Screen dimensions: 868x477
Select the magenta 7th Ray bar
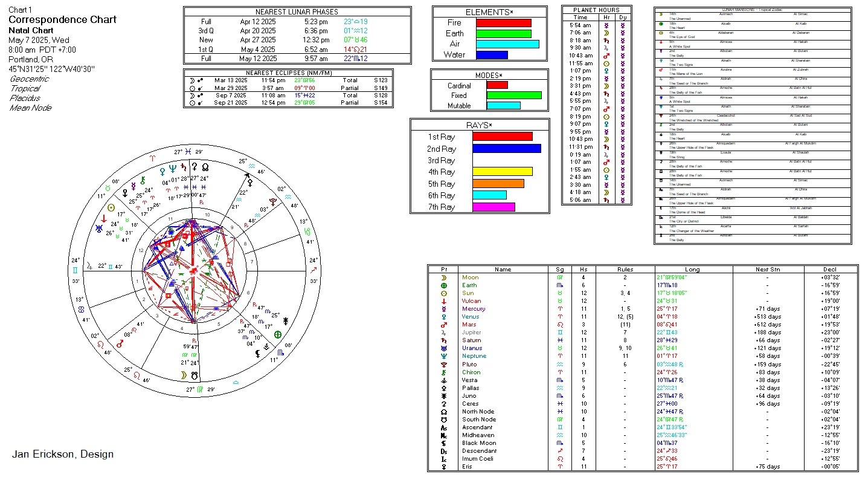pyautogui.click(x=493, y=207)
